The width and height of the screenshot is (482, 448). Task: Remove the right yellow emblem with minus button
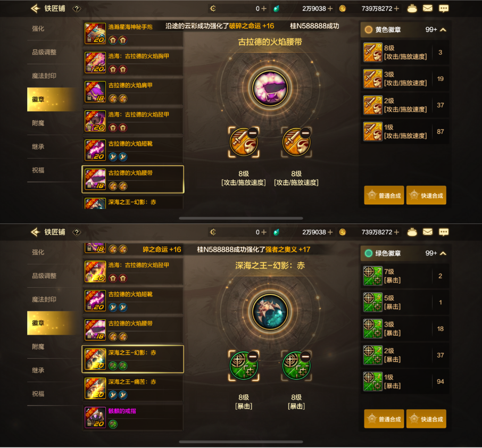point(305,133)
